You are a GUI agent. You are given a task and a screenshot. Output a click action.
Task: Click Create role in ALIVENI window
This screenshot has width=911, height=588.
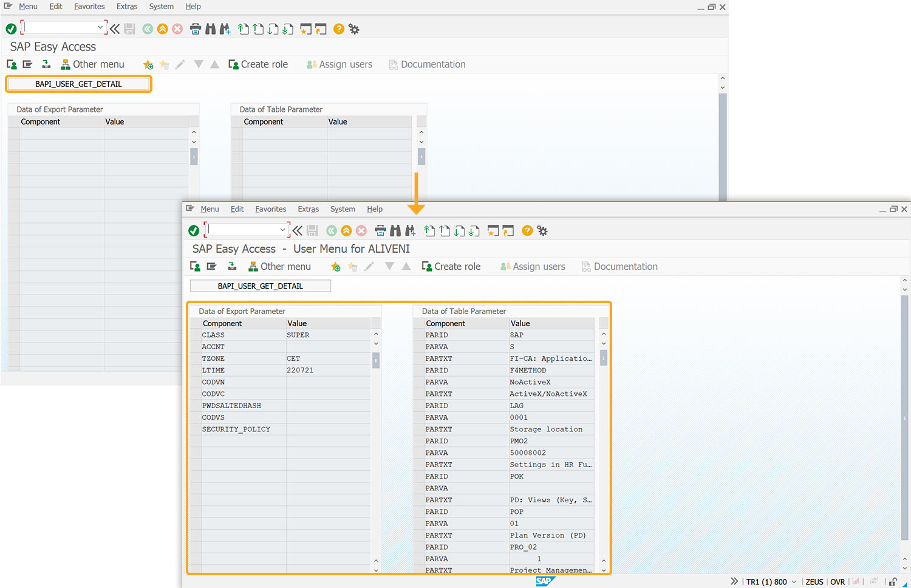tap(451, 267)
